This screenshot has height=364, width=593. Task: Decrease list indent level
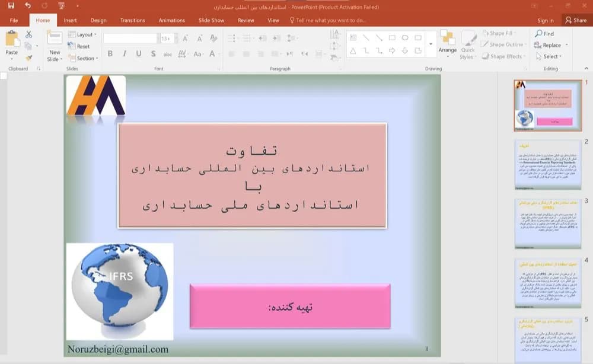click(263, 38)
